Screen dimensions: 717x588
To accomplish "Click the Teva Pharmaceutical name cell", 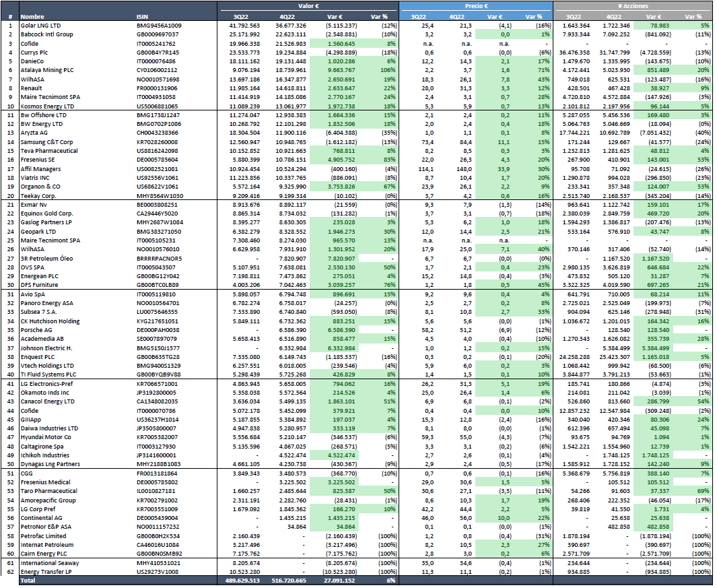I will [x=48, y=151].
